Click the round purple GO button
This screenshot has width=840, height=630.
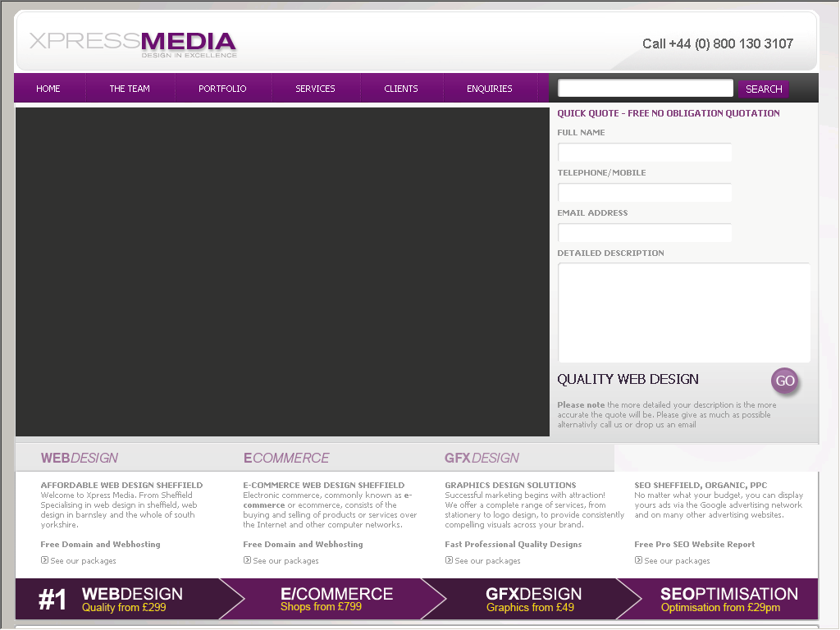(785, 381)
